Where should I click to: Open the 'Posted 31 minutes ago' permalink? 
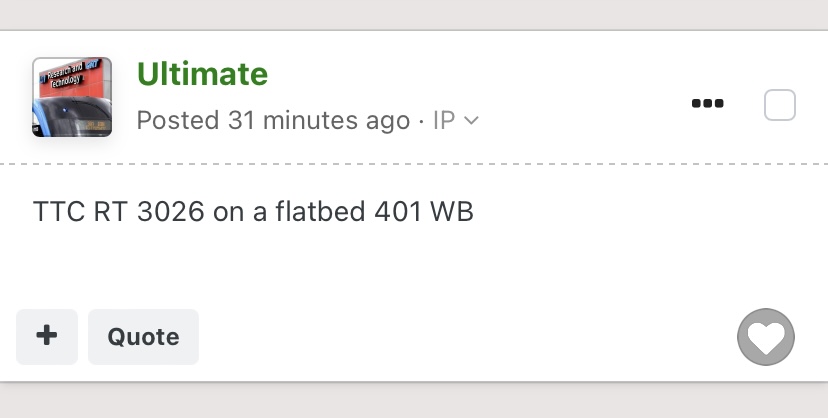click(273, 121)
